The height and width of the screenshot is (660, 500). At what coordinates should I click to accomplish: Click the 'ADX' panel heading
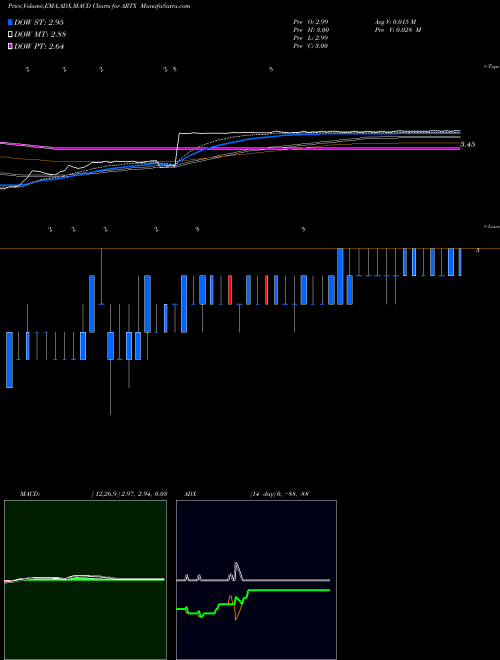pos(190,494)
